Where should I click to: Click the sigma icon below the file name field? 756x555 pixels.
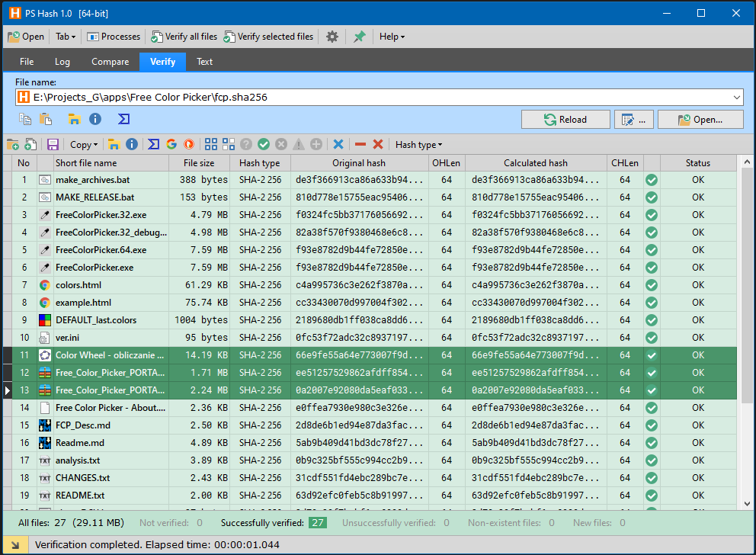click(124, 119)
